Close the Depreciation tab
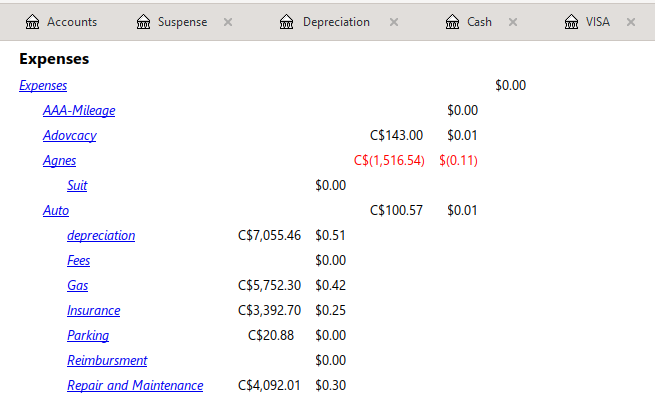 (x=394, y=22)
